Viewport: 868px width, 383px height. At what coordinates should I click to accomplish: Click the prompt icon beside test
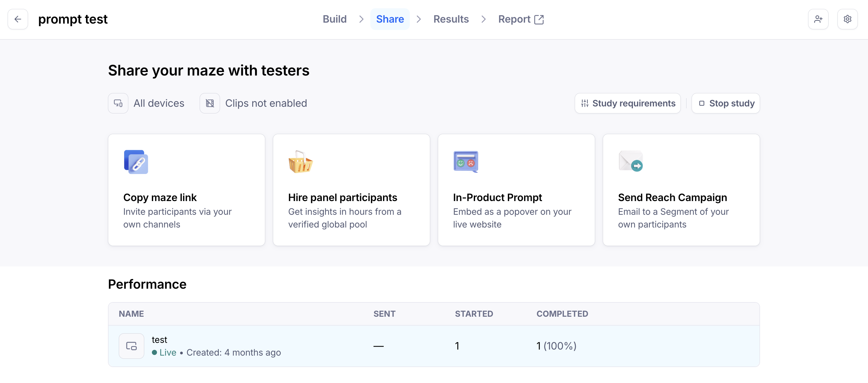click(132, 346)
